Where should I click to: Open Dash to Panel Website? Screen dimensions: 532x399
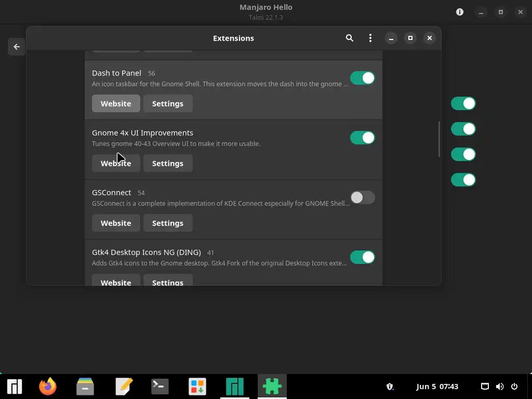coord(116,103)
